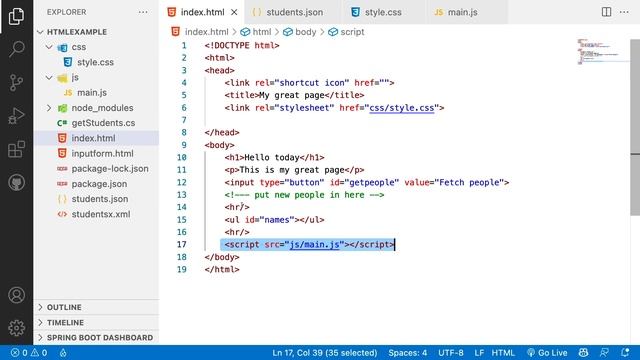Open Explorer Views and More Actions ellipsis

(143, 12)
